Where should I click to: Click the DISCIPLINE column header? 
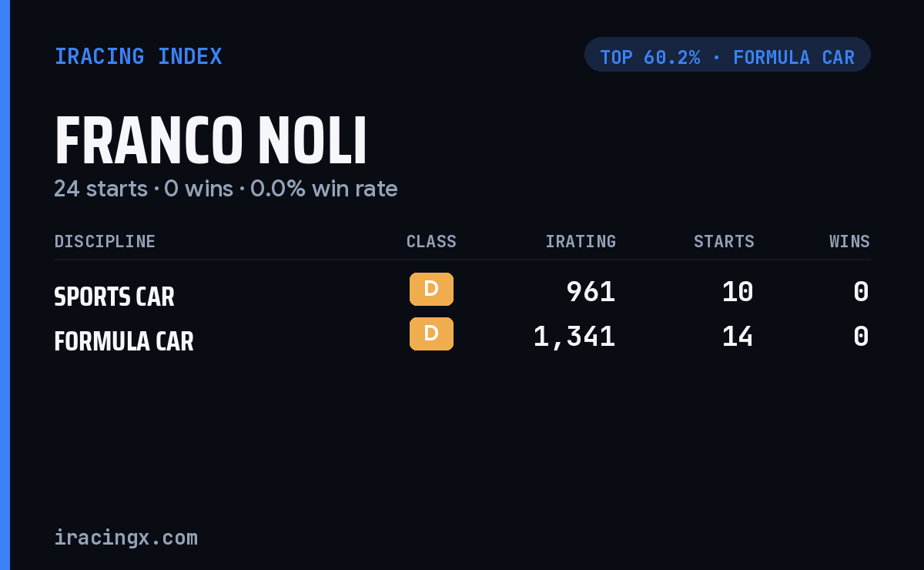coord(105,241)
